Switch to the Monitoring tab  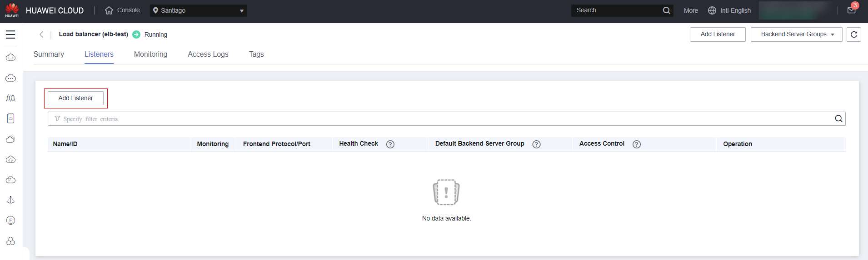[150, 54]
